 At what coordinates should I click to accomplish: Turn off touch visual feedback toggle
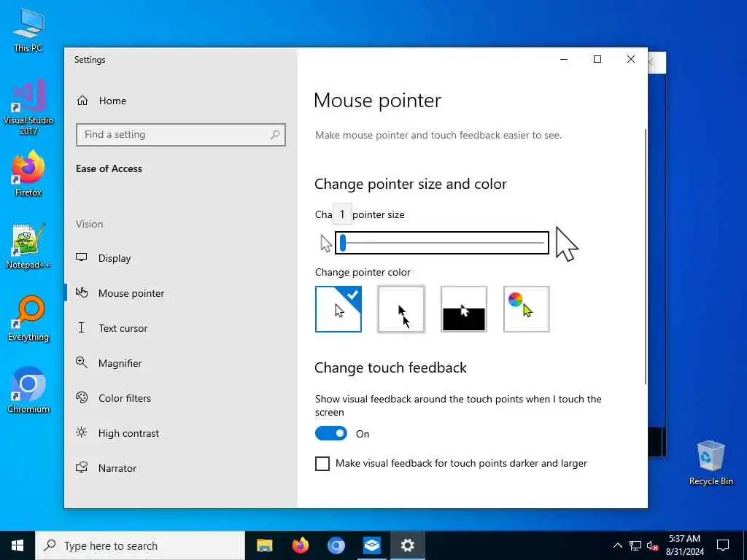331,433
